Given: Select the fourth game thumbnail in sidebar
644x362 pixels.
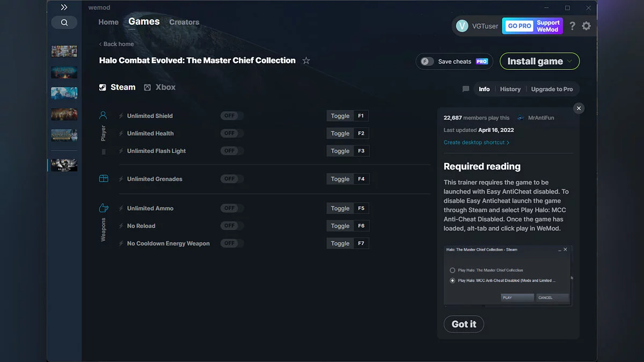Looking at the screenshot, I should point(64,114).
